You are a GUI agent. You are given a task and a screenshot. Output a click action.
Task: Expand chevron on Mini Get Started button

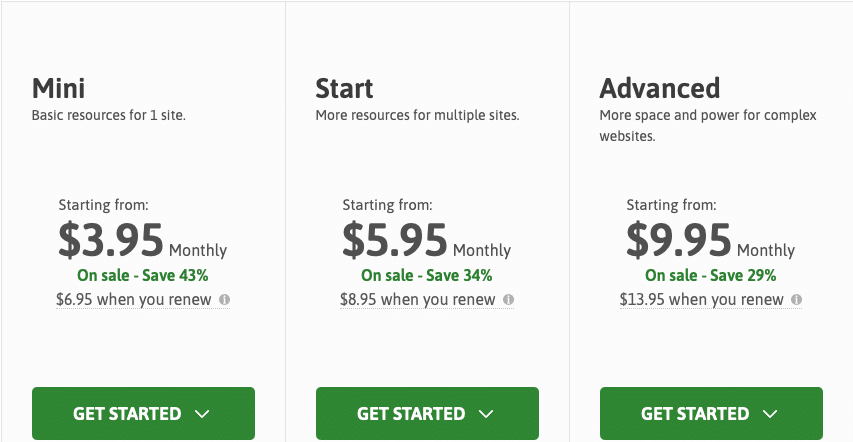pos(202,414)
